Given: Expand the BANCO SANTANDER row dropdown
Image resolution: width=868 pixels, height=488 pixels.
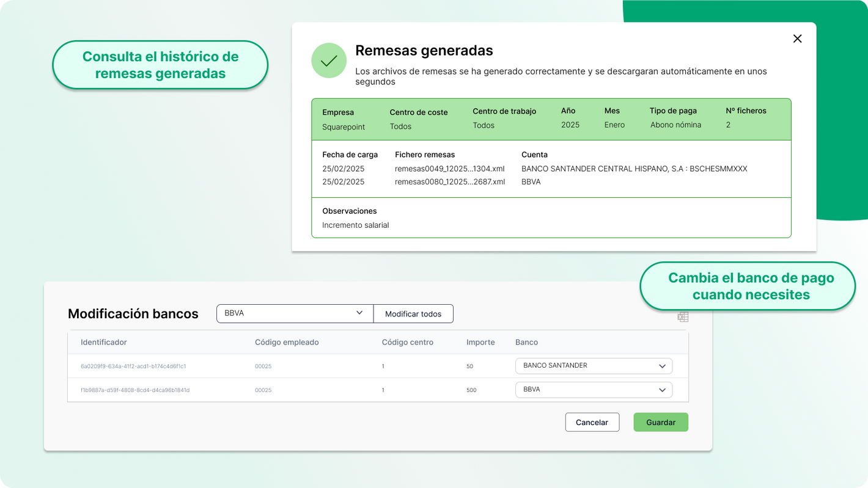Looking at the screenshot, I should tap(594, 366).
